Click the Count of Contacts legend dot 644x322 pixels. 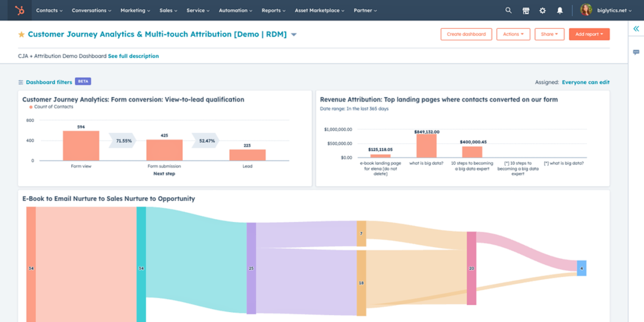31,107
